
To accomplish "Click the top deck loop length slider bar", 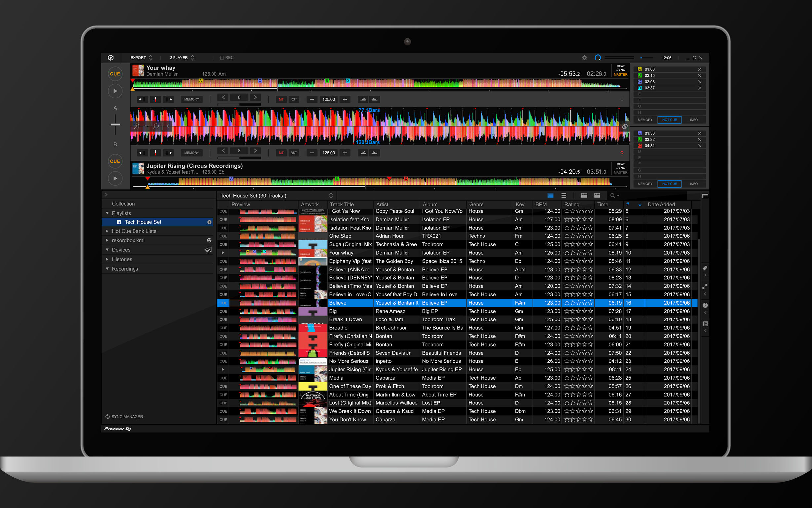I will 239,105.
